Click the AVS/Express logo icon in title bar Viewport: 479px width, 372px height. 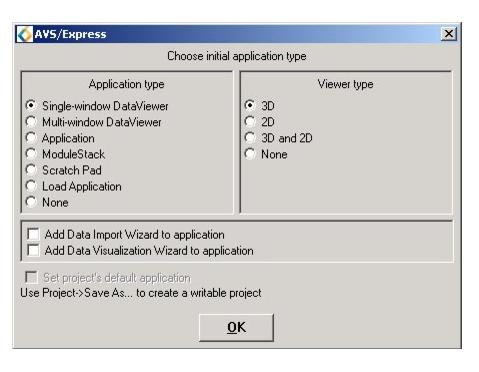25,34
